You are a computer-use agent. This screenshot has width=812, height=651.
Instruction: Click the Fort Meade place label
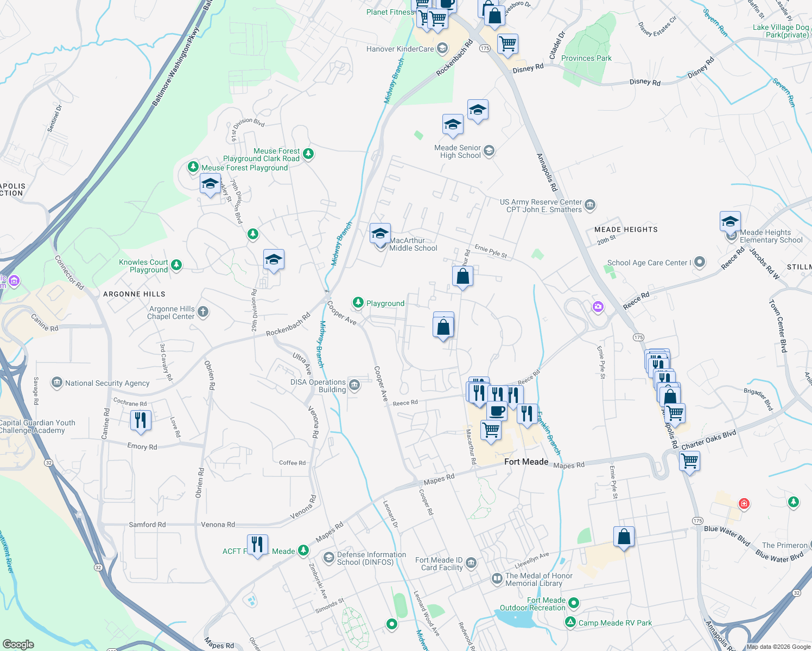click(x=526, y=462)
